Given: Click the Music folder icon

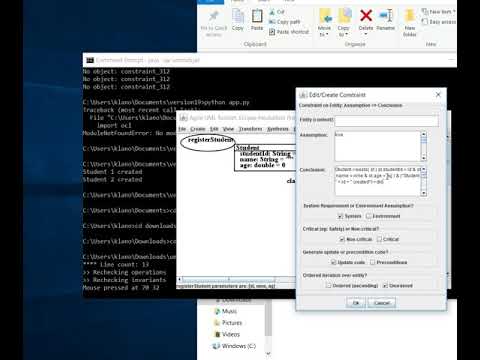Looking at the screenshot, I should tap(217, 311).
